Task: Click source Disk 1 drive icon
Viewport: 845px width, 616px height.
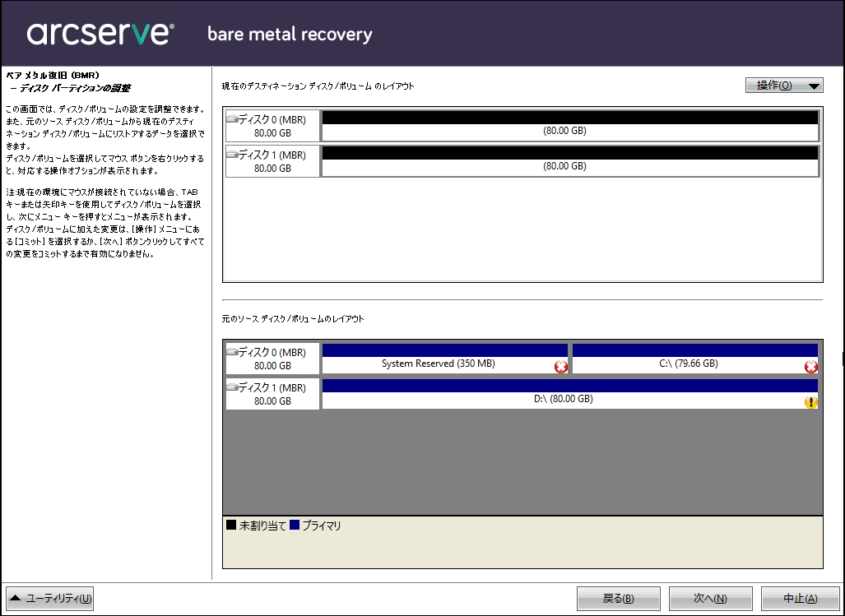Action: coord(232,387)
